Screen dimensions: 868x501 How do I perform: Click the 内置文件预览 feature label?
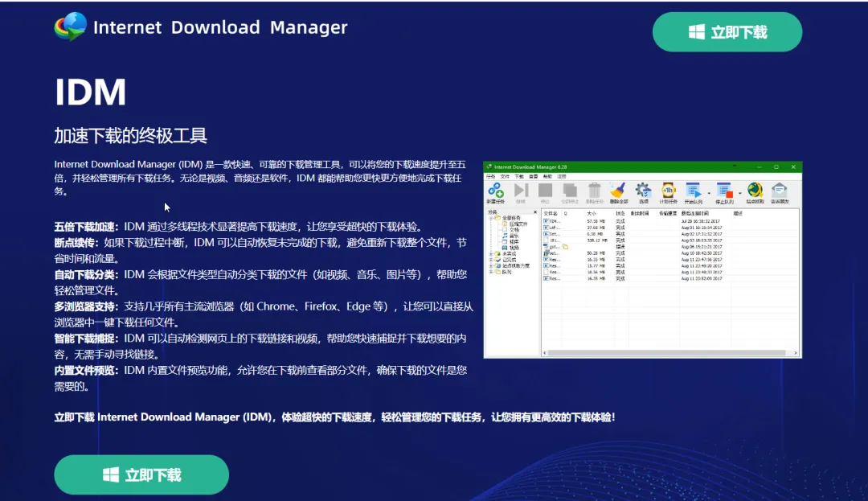86,371
